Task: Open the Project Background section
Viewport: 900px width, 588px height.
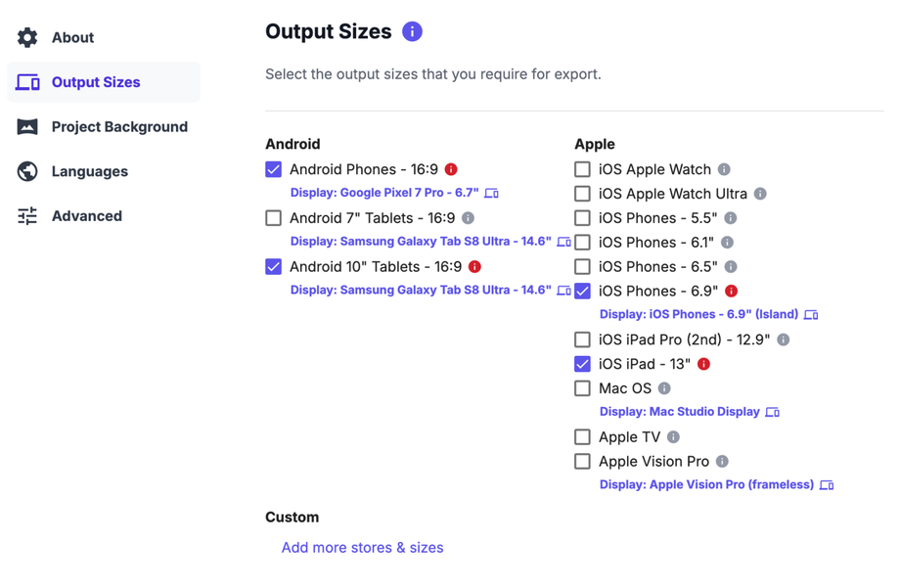Action: tap(119, 127)
